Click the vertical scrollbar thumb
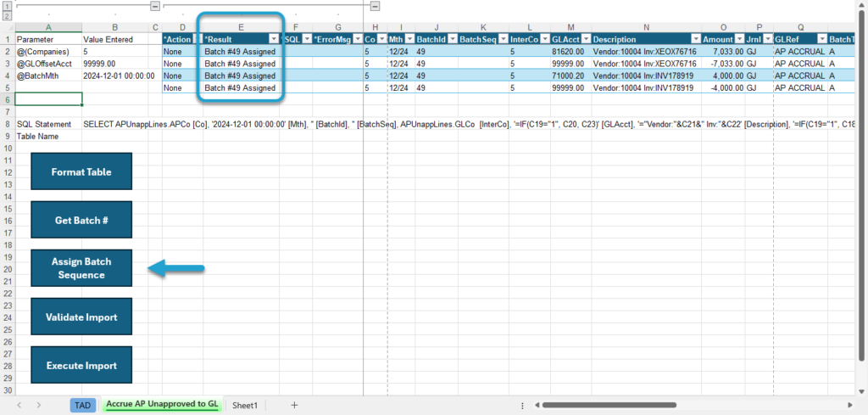868x415 pixels. (861, 184)
